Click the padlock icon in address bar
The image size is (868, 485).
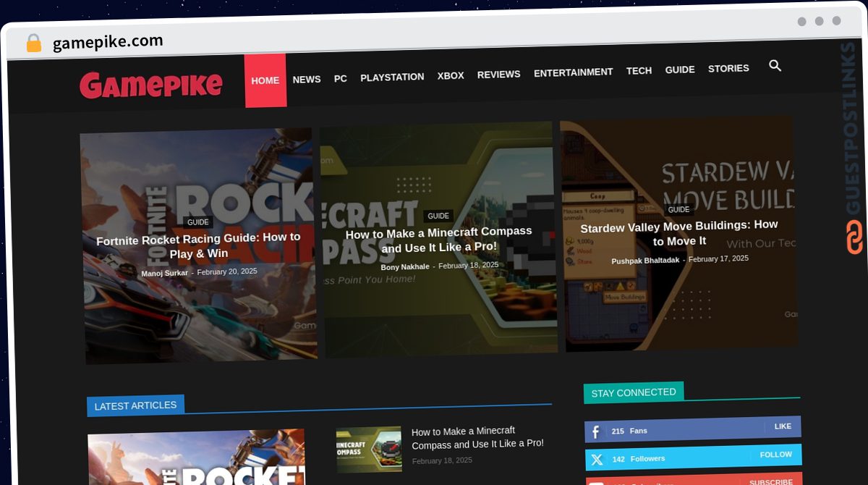point(33,43)
